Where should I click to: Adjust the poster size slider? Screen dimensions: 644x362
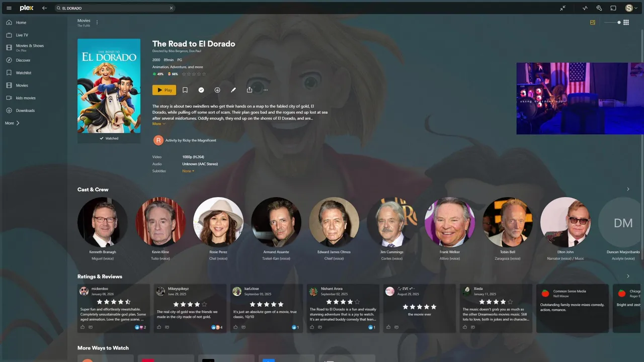point(612,22)
